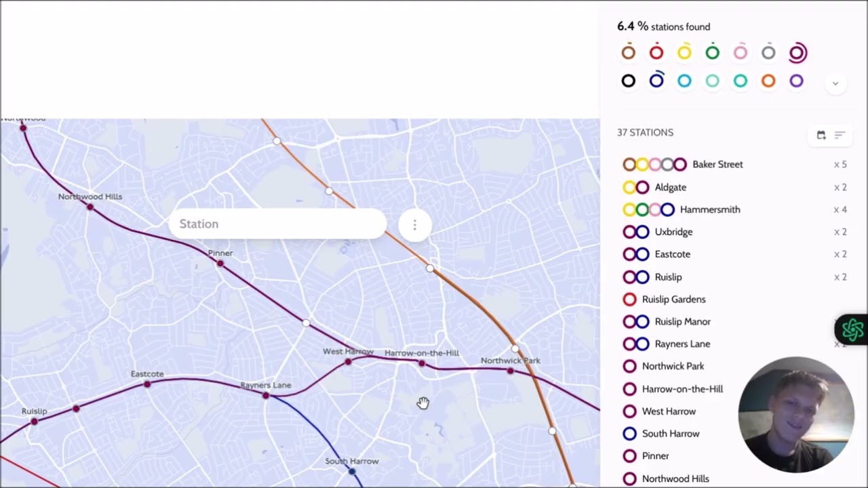Select Baker Street in the stations list
Screen dimensions: 868x488
pos(735,164)
